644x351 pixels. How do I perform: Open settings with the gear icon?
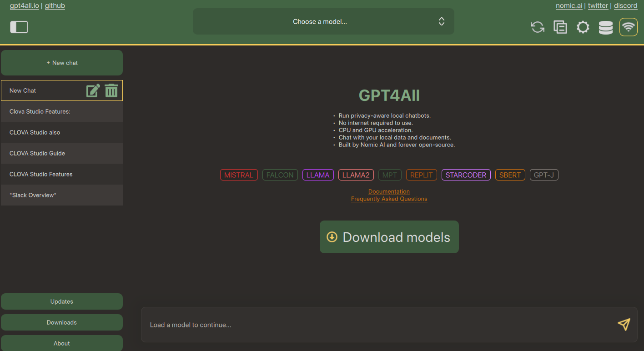coord(583,27)
